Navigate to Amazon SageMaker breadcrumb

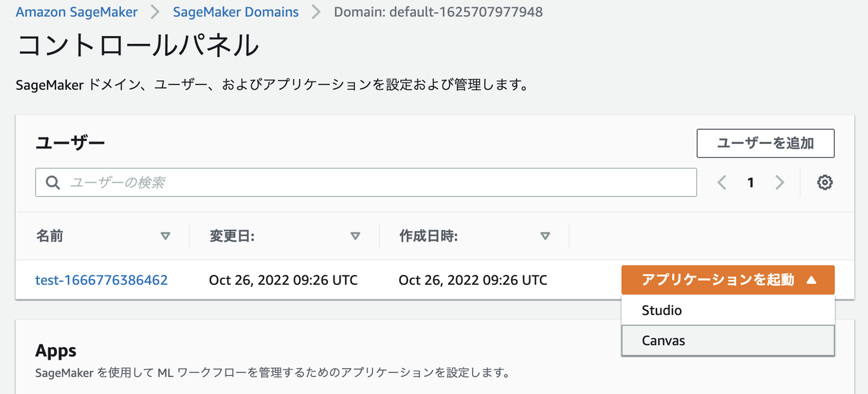tap(77, 12)
